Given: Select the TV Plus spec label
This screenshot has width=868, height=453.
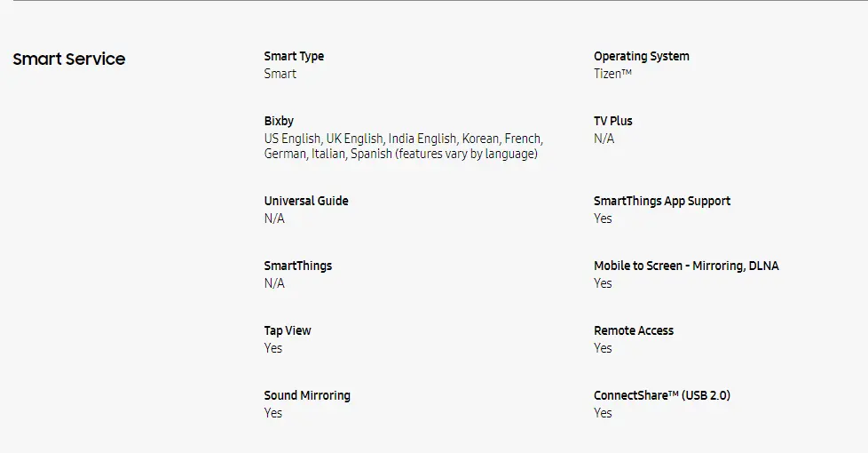Looking at the screenshot, I should coord(612,121).
